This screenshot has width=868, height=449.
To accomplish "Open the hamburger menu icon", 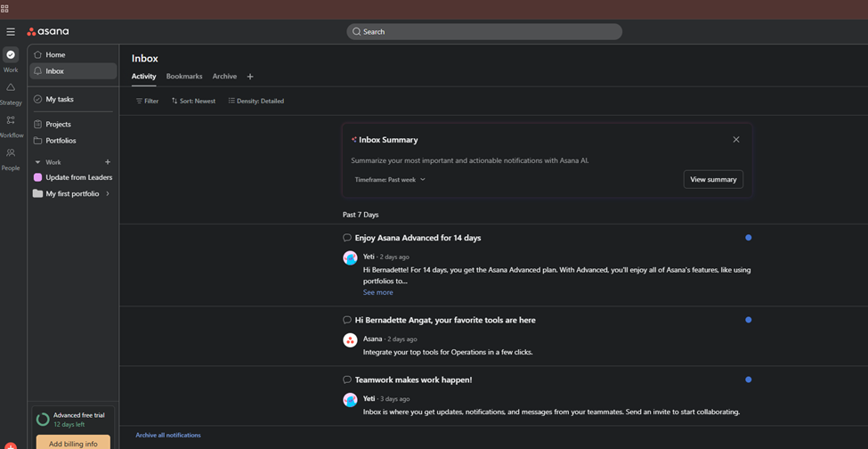I will point(11,32).
